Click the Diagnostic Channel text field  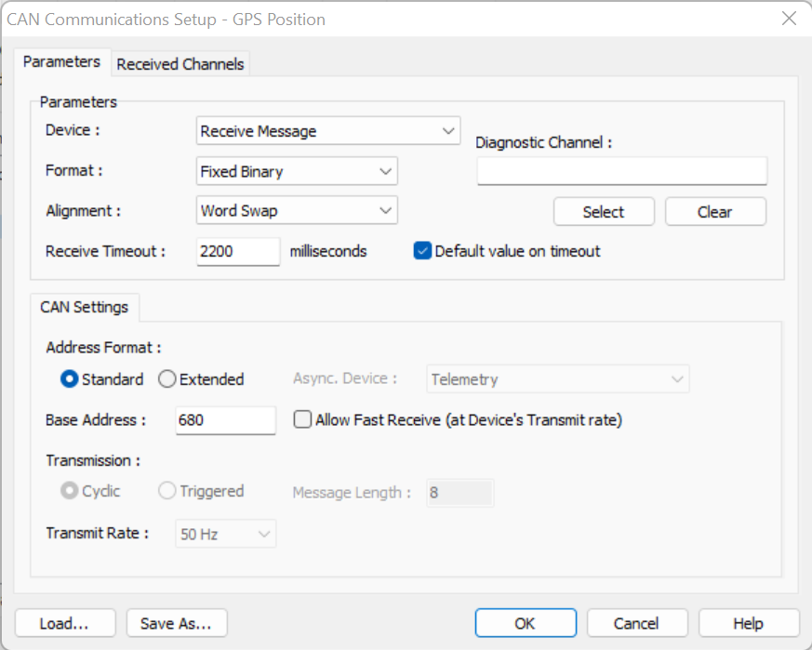tap(621, 171)
